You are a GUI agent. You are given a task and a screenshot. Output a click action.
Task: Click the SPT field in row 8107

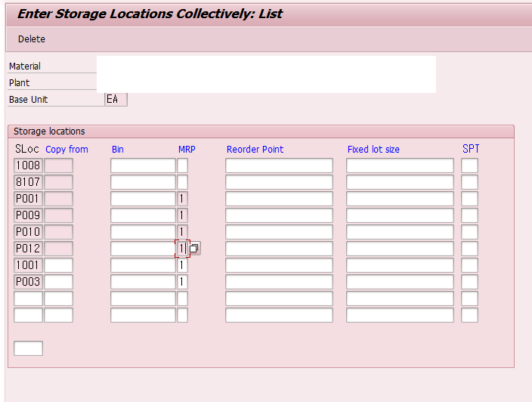click(469, 182)
